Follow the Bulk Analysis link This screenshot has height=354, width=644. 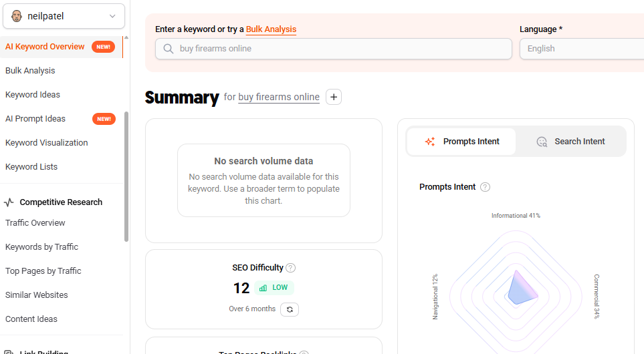pos(271,29)
